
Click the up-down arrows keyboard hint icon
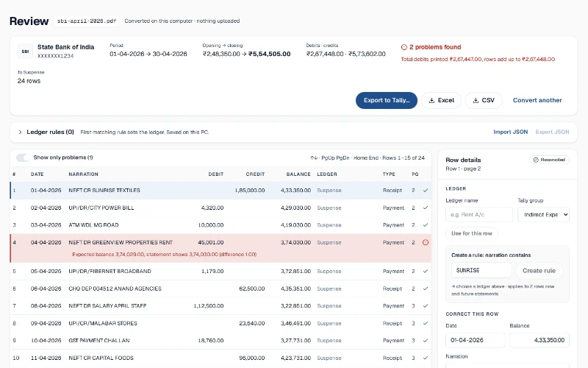point(314,158)
